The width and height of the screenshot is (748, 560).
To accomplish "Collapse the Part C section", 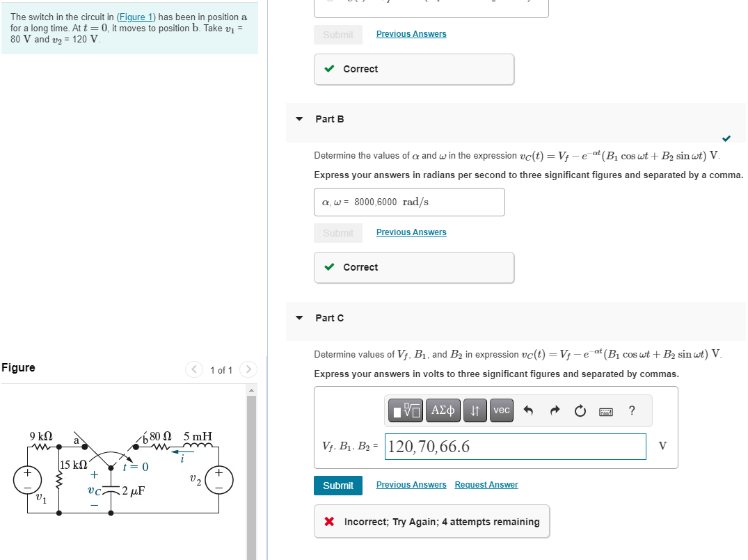I will click(299, 317).
